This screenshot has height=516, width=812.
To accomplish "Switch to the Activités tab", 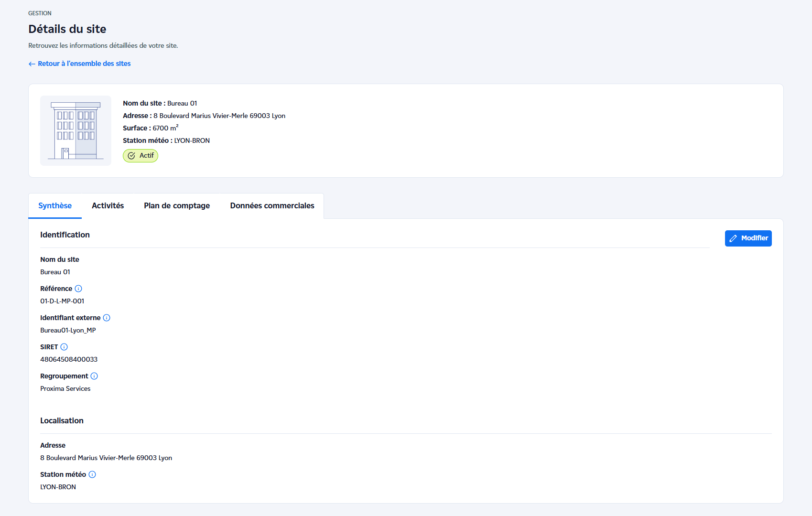I will [108, 206].
